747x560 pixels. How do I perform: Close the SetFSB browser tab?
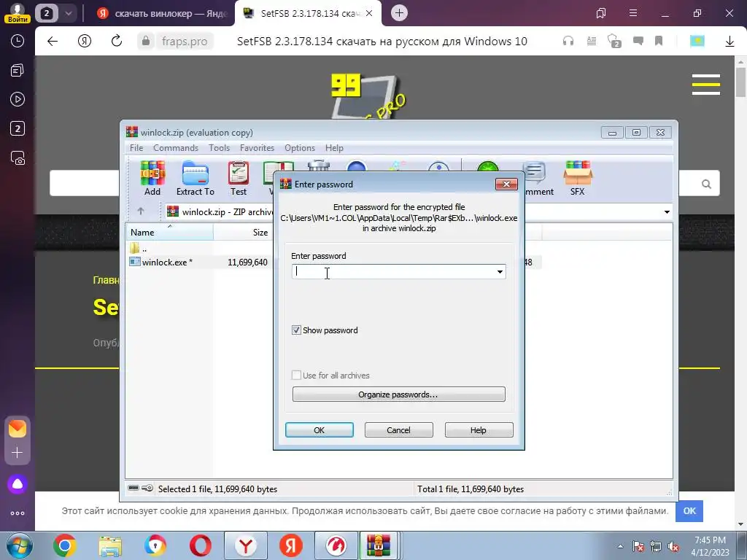[369, 13]
